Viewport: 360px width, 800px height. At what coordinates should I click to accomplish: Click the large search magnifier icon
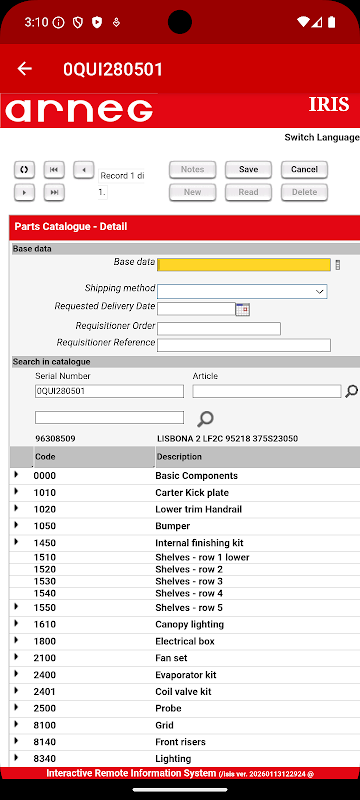pos(205,419)
